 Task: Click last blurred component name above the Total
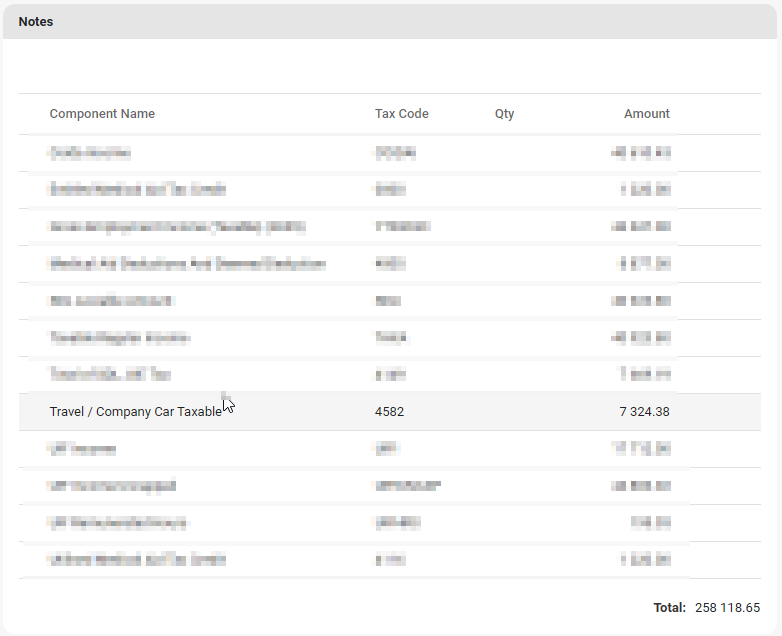[137, 560]
